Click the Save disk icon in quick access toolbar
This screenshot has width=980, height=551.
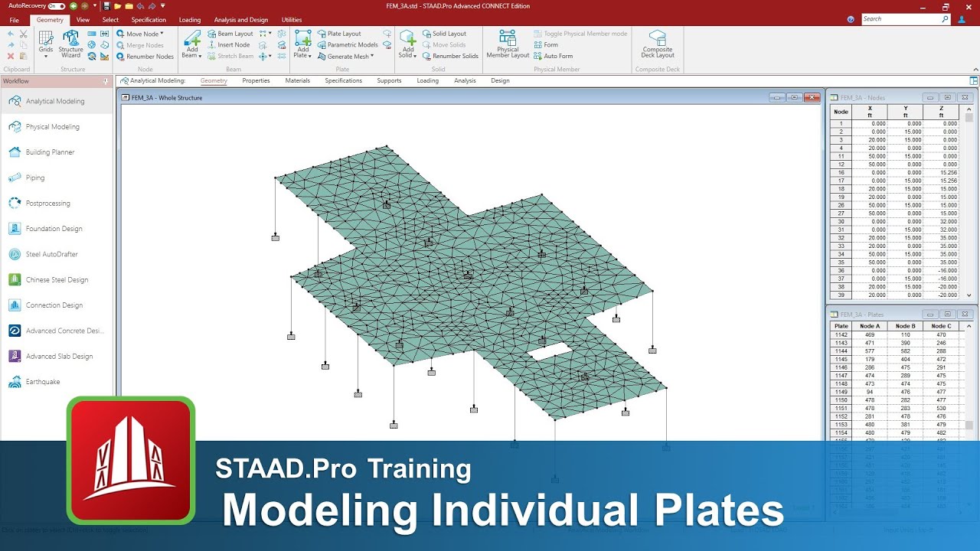[106, 5]
